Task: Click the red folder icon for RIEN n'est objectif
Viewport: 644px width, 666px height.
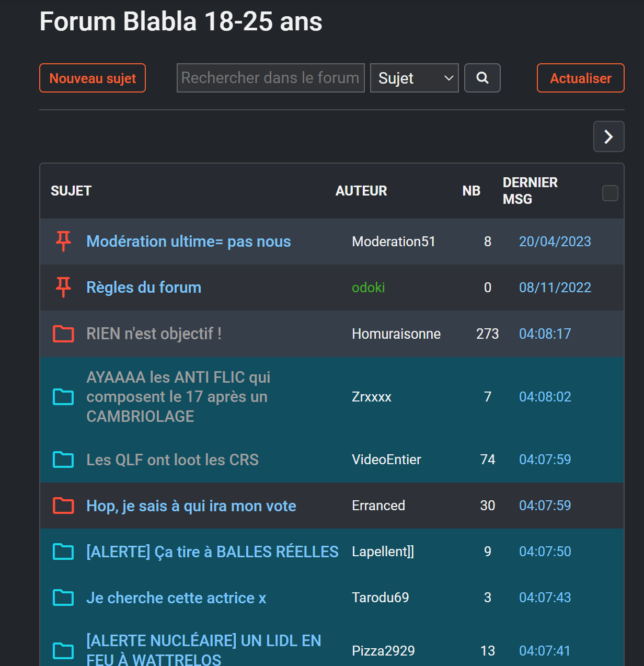Action: click(63, 334)
